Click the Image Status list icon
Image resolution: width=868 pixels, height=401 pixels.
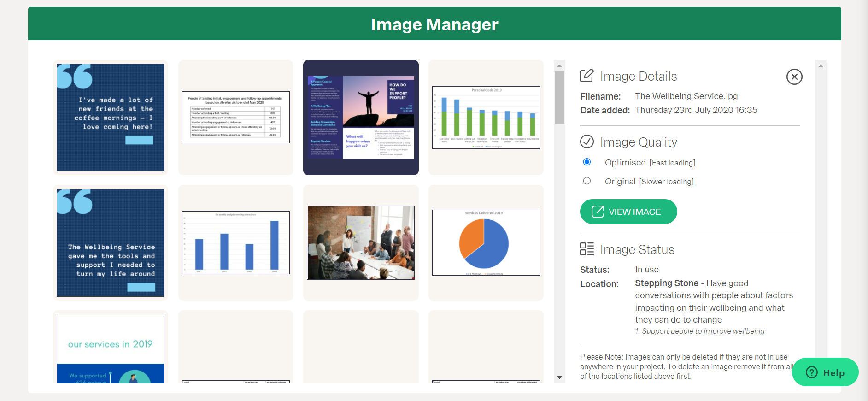coord(586,249)
